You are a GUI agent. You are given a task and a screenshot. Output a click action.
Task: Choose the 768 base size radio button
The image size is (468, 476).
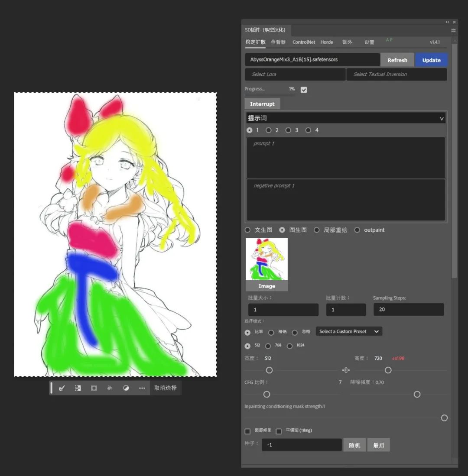click(268, 346)
